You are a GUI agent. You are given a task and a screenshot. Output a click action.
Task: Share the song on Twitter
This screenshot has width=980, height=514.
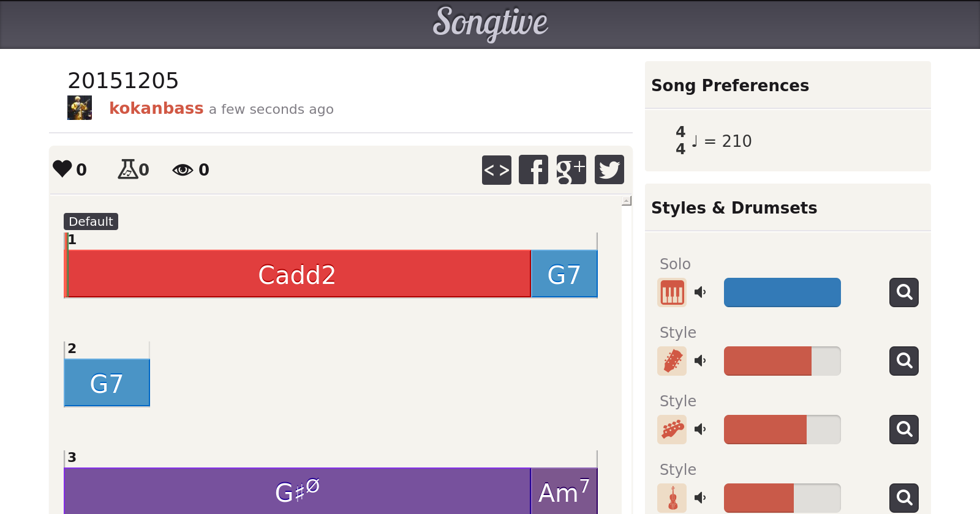(x=609, y=169)
